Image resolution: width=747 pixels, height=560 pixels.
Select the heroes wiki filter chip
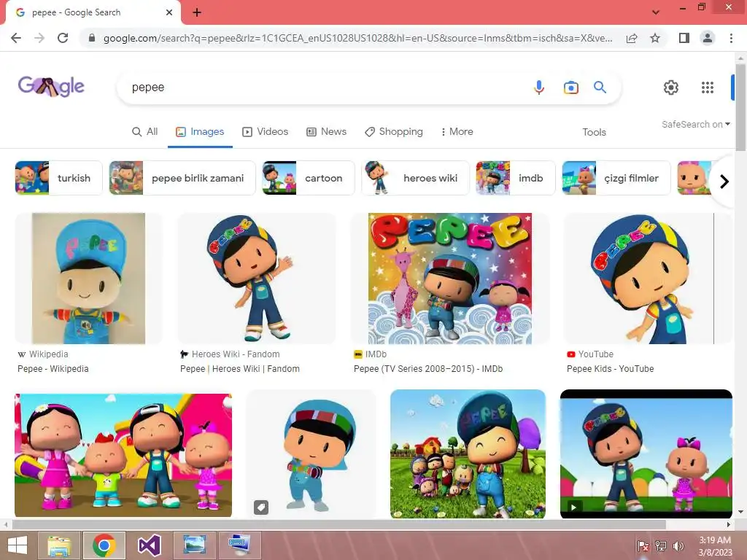tap(415, 178)
